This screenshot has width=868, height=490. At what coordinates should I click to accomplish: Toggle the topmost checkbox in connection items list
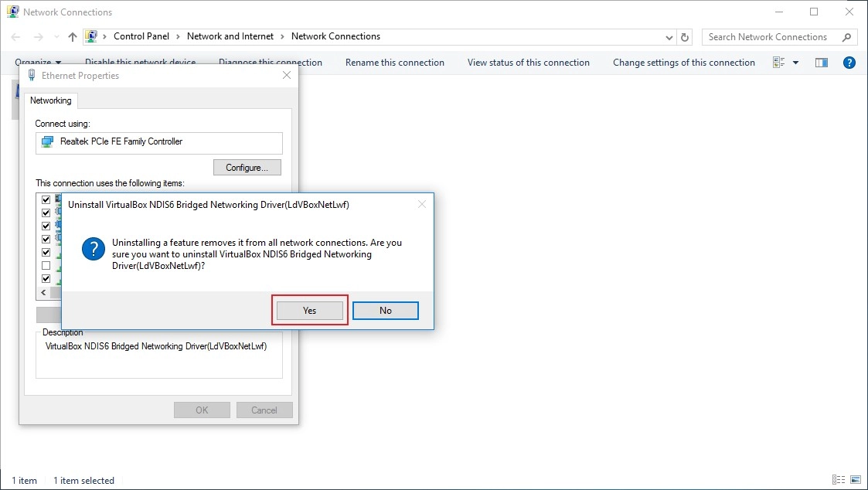[x=46, y=199]
